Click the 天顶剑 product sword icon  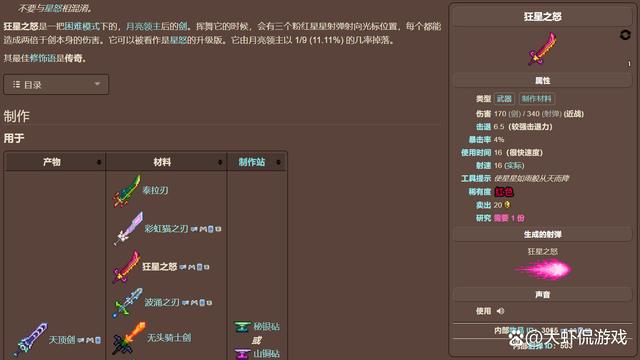tap(30, 340)
